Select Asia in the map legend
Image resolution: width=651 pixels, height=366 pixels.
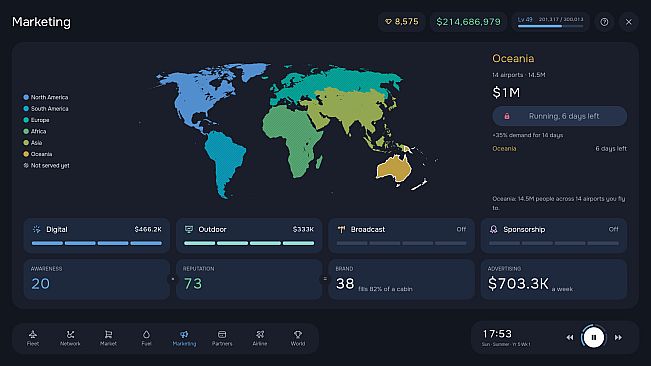click(x=33, y=142)
